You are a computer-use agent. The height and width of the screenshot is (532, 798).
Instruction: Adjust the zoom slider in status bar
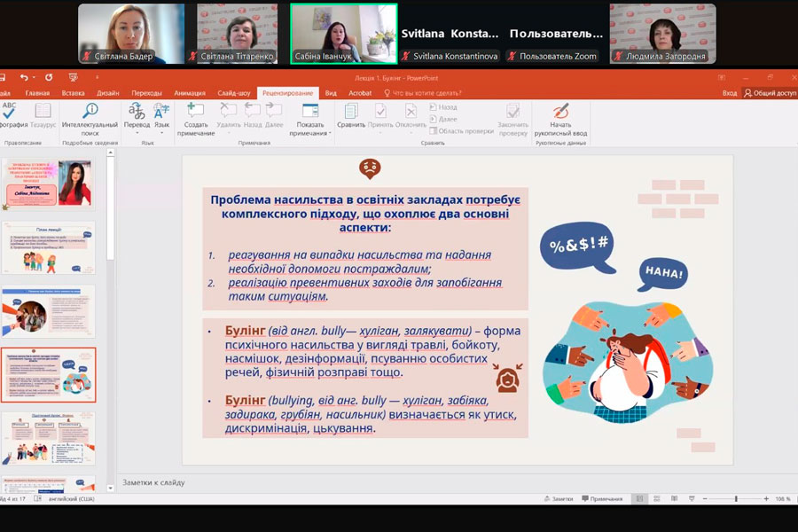(736, 499)
